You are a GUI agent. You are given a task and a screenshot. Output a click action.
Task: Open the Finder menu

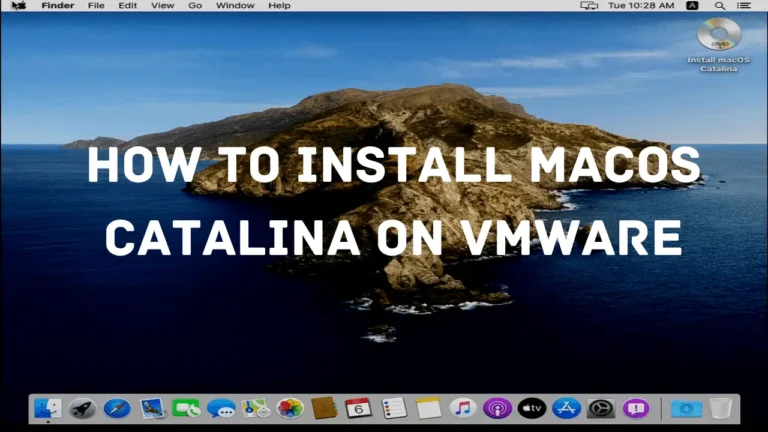tap(58, 6)
